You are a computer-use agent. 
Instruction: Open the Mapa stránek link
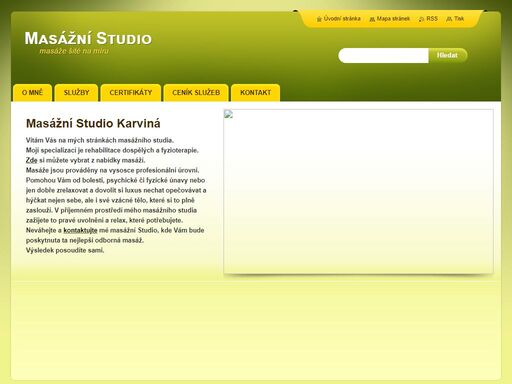point(393,19)
